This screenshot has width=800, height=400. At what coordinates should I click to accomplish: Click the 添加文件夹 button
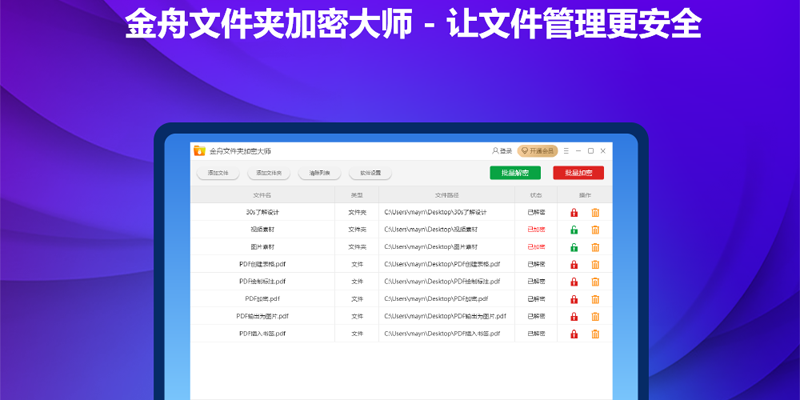click(269, 173)
